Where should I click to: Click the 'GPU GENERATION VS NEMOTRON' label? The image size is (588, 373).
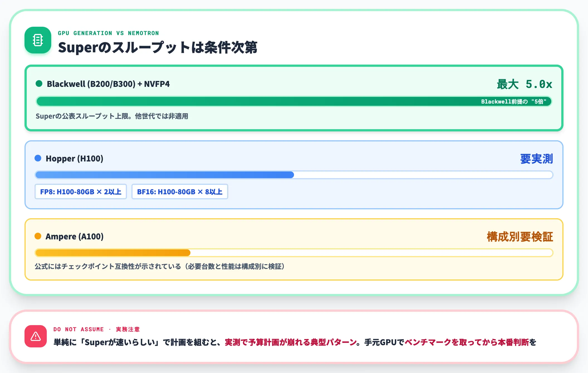[x=108, y=33]
